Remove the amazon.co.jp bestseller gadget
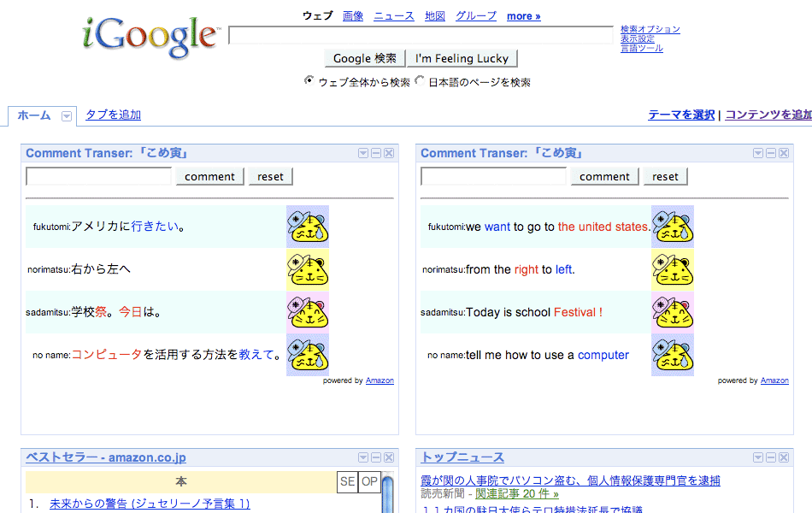Screen dimensions: 812x513 tap(389, 457)
